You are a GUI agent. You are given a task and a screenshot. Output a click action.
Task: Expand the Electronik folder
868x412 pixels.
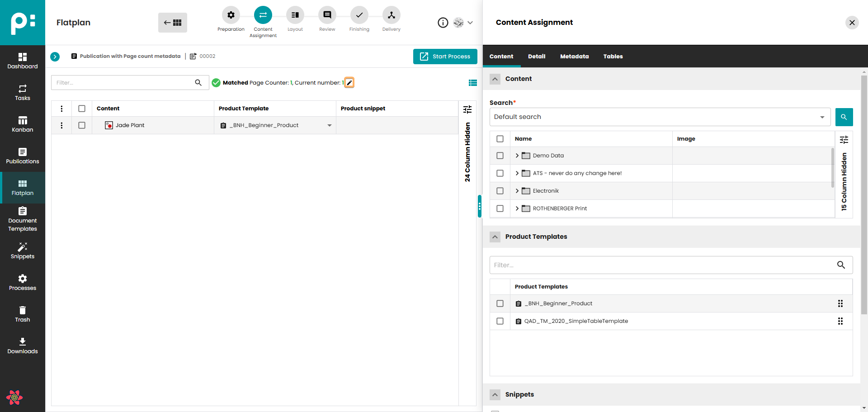517,191
